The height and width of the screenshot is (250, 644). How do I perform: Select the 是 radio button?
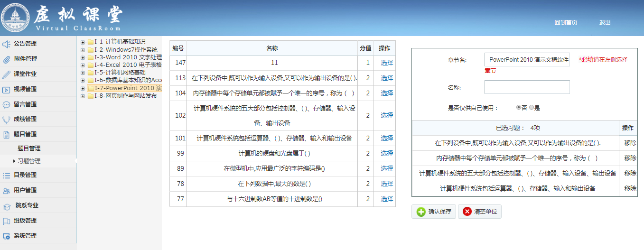532,108
